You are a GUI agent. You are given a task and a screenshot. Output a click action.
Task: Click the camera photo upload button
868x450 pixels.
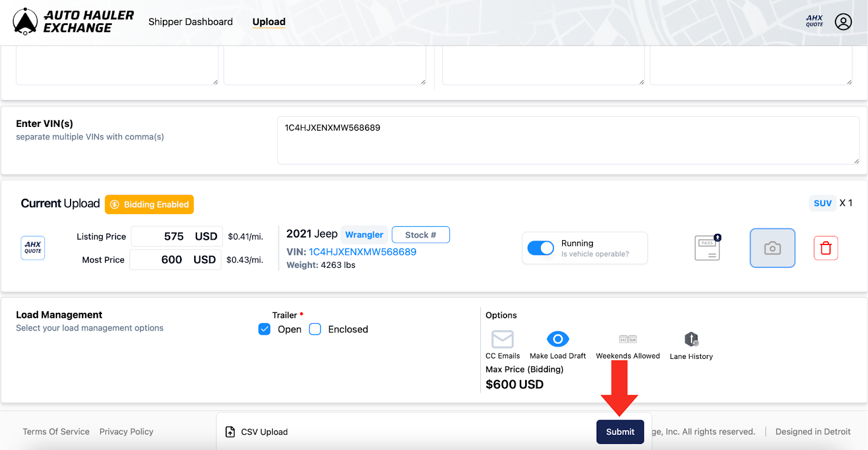[x=773, y=248]
